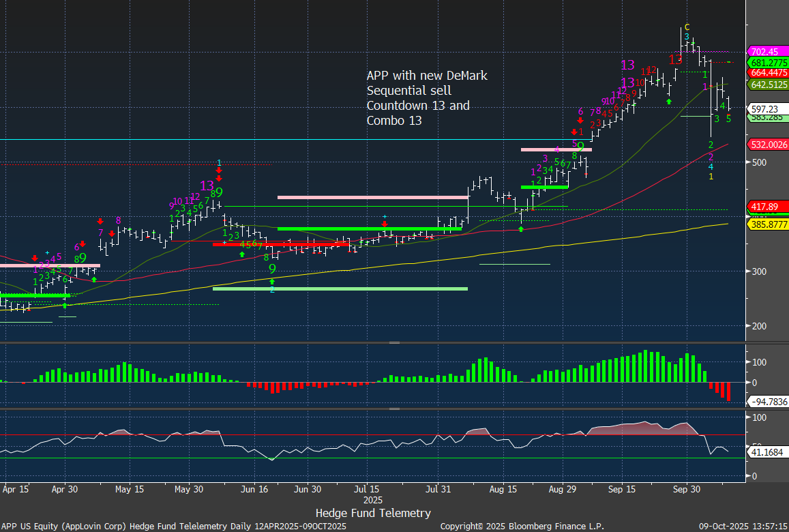Click the May 15 date axis label
This screenshot has height=532, width=789.
(130, 489)
